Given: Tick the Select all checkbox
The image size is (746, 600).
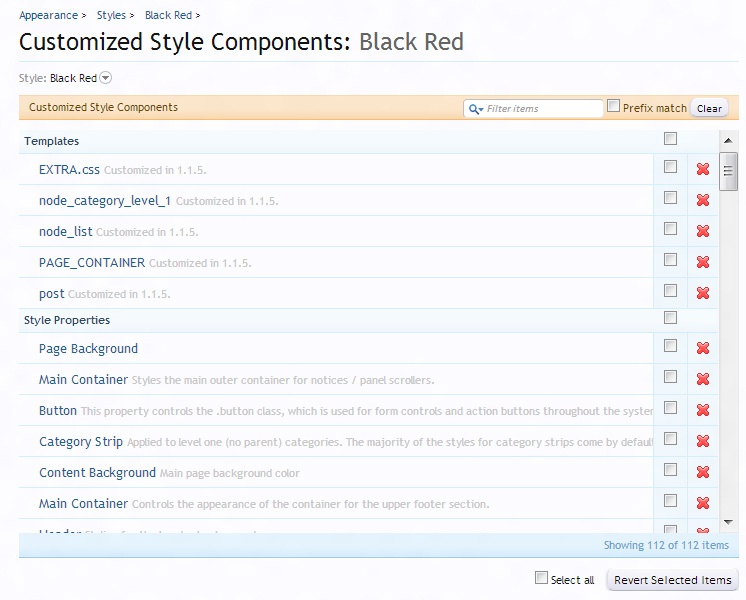Looking at the screenshot, I should [x=541, y=578].
